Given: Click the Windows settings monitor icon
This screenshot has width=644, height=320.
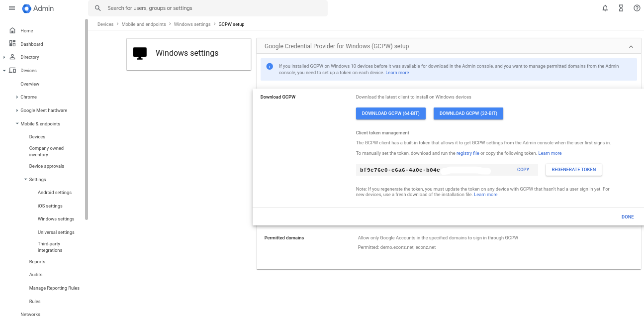Looking at the screenshot, I should 140,53.
